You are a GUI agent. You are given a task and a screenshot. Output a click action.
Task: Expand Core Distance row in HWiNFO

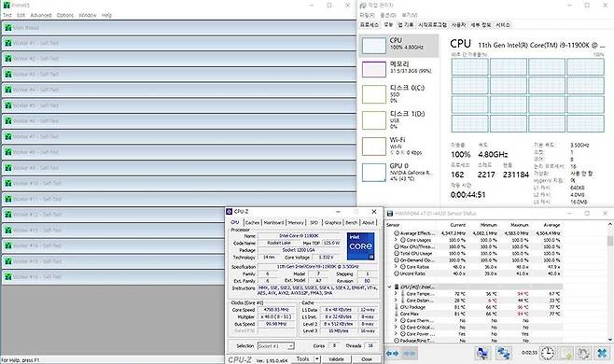396,301
